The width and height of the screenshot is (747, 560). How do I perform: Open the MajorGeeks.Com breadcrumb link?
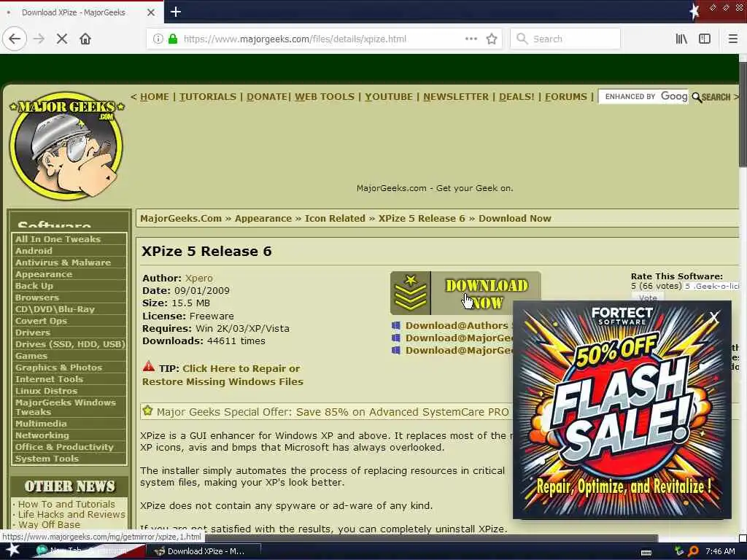tap(181, 219)
